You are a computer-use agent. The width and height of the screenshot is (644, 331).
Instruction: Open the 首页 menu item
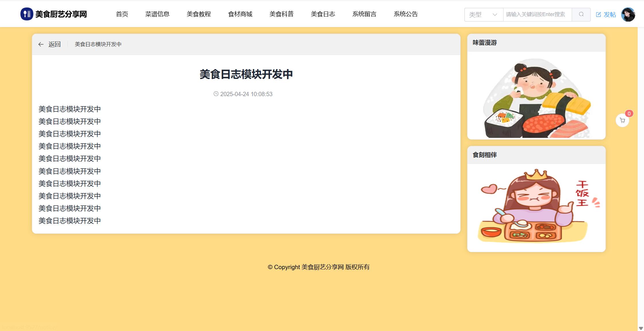point(122,14)
